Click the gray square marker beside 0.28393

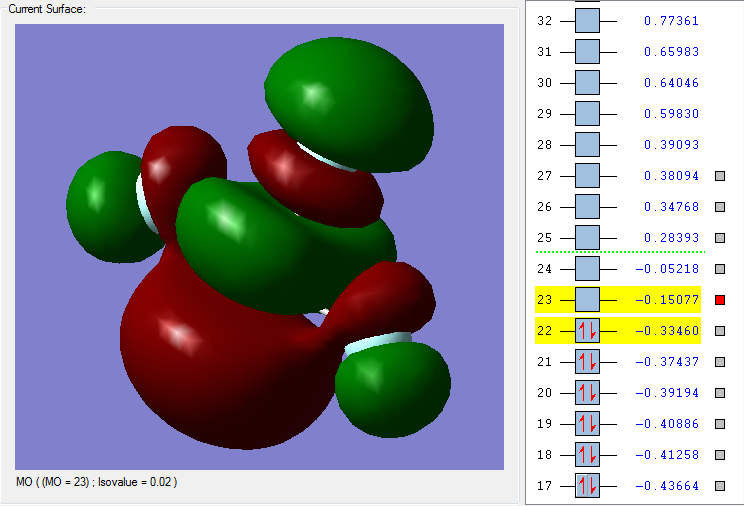pyautogui.click(x=720, y=238)
